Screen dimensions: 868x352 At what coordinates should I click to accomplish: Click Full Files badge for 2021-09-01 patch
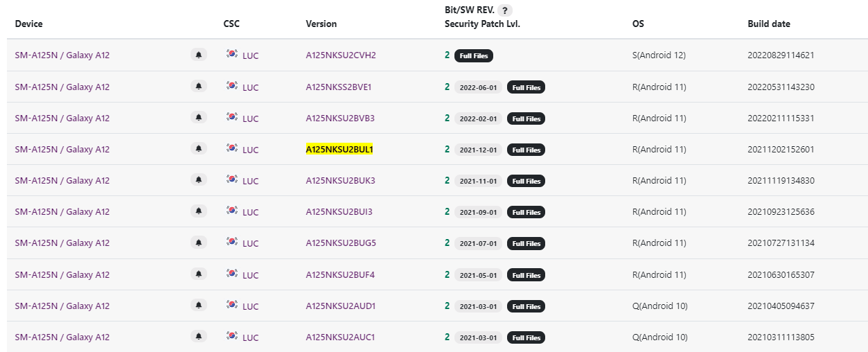click(526, 212)
